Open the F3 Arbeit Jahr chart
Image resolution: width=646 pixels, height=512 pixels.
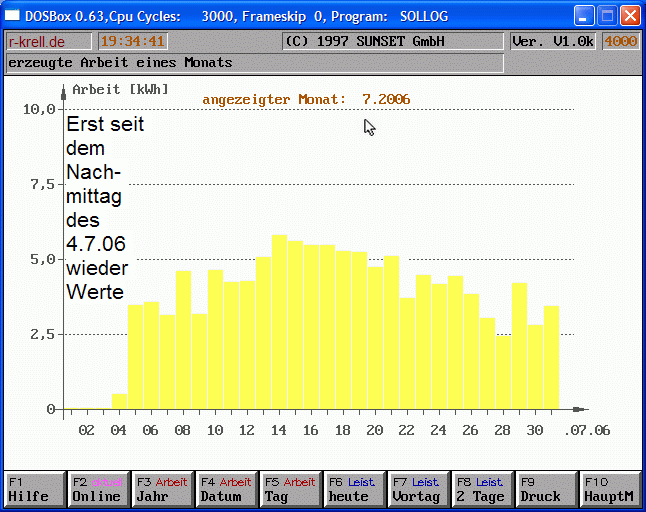click(162, 489)
